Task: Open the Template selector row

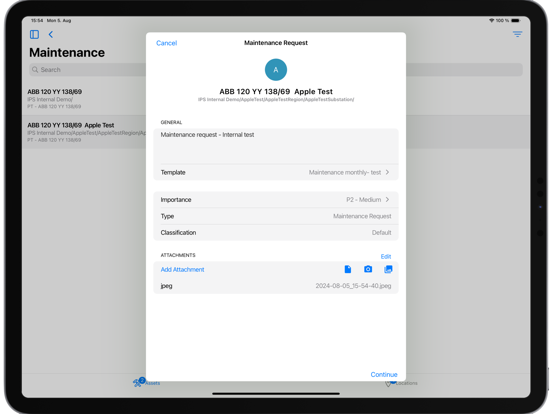Action: point(276,172)
